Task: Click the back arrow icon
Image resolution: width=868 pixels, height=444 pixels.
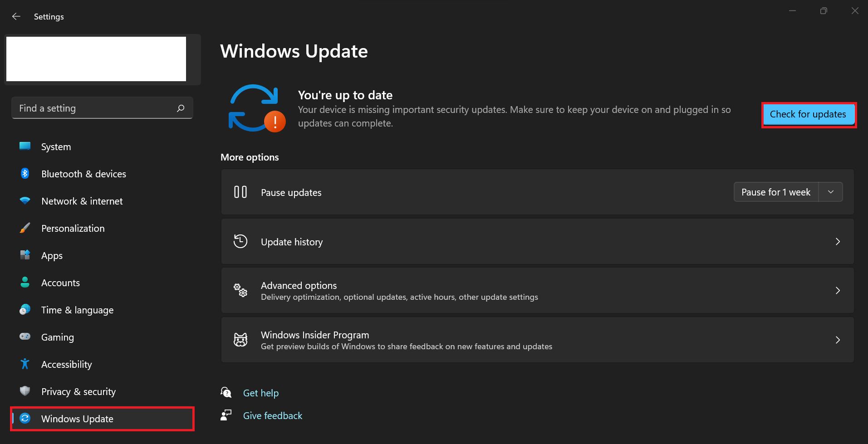Action: tap(16, 16)
